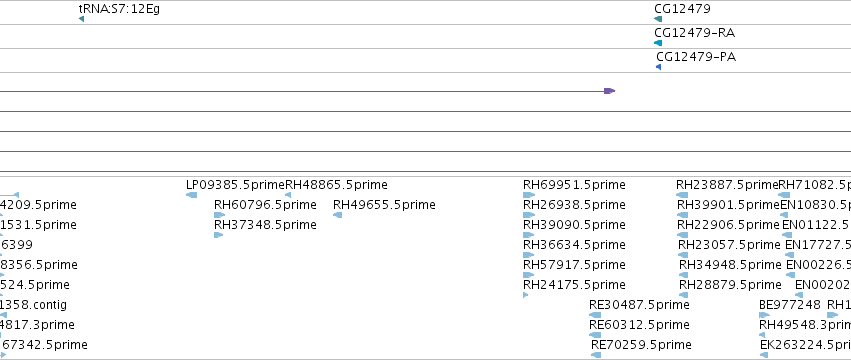Screen dimensions: 851x360
Task: Select the RH39090.5prime label
Action: click(x=574, y=225)
